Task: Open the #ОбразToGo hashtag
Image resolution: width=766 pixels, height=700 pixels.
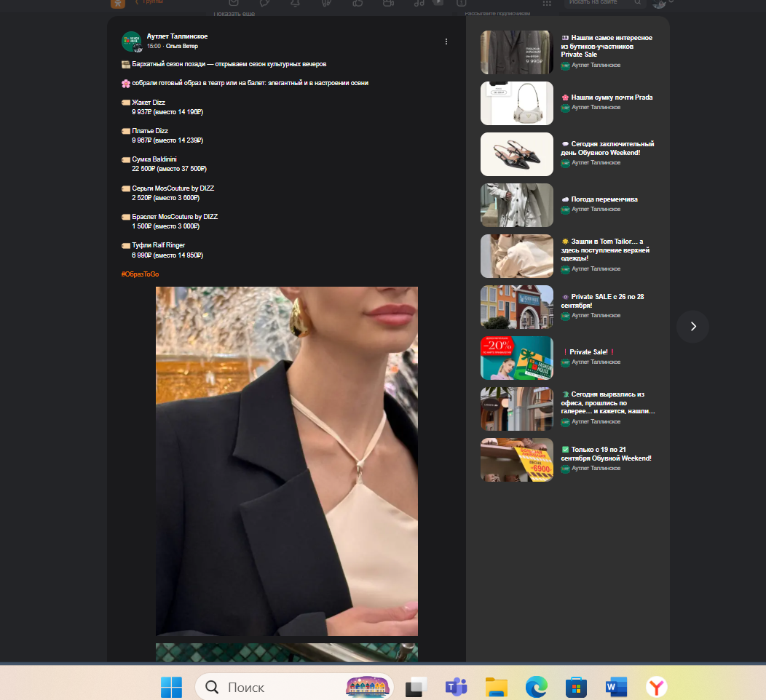Action: (141, 274)
